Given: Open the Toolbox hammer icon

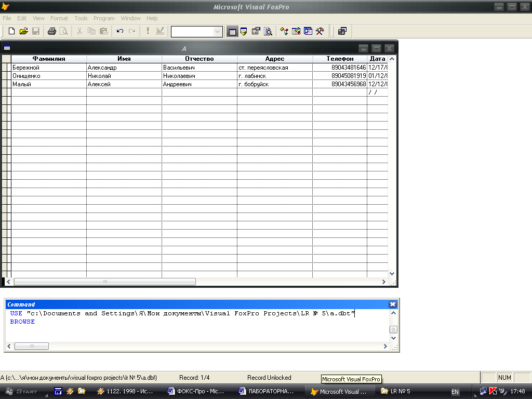Looking at the screenshot, I should pos(320,32).
